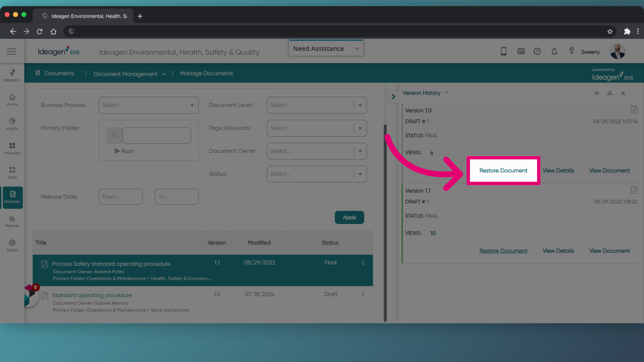The width and height of the screenshot is (644, 362).
Task: Open the Reports sidebar section
Action: [x=12, y=221]
